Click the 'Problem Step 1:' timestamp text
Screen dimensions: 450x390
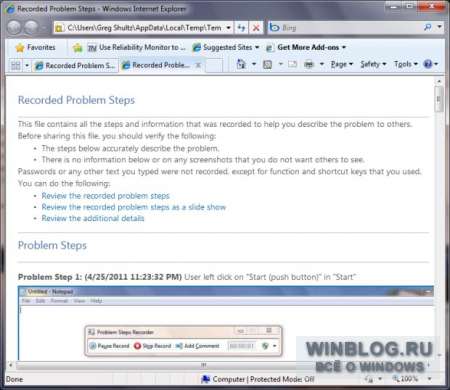[x=100, y=277]
